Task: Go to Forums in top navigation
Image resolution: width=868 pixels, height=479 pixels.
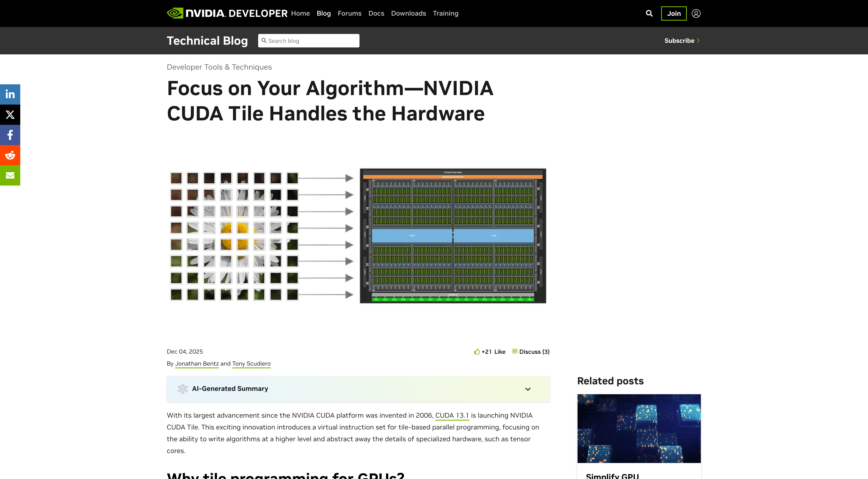Action: (349, 13)
